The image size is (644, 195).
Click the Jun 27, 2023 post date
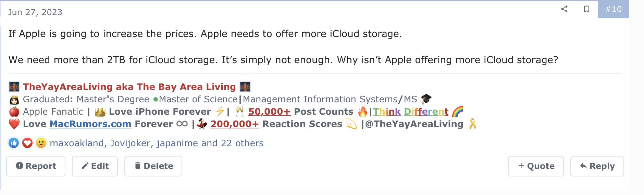[35, 12]
